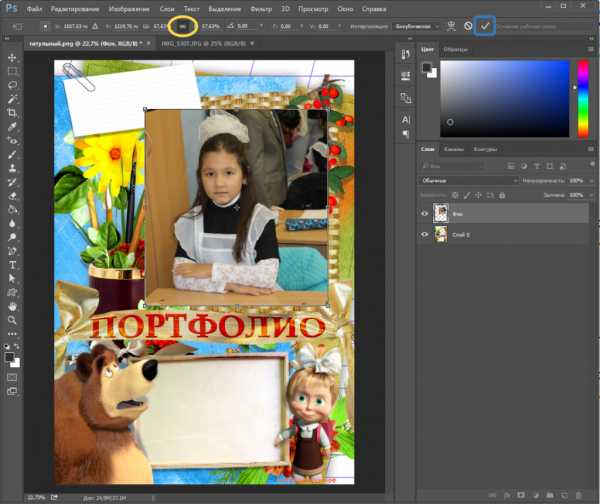
Task: Select the Spot Healing Brush tool
Action: coord(12,140)
